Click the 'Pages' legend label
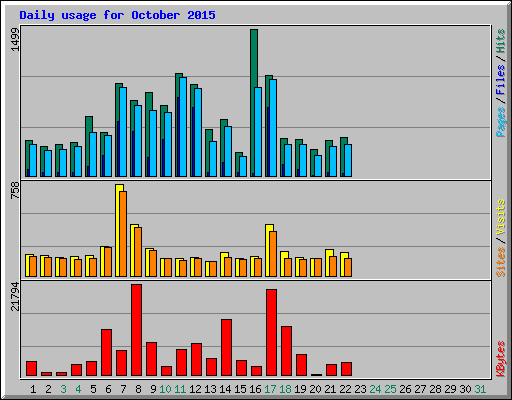 (500, 122)
